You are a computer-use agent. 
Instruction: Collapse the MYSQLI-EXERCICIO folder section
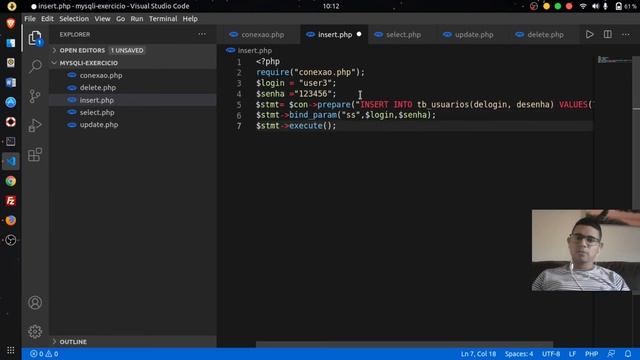[x=89, y=63]
